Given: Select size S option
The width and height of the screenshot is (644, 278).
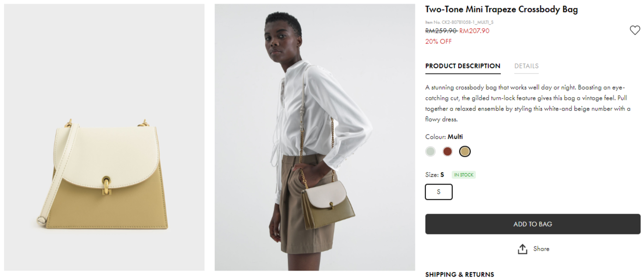Looking at the screenshot, I should point(439,192).
